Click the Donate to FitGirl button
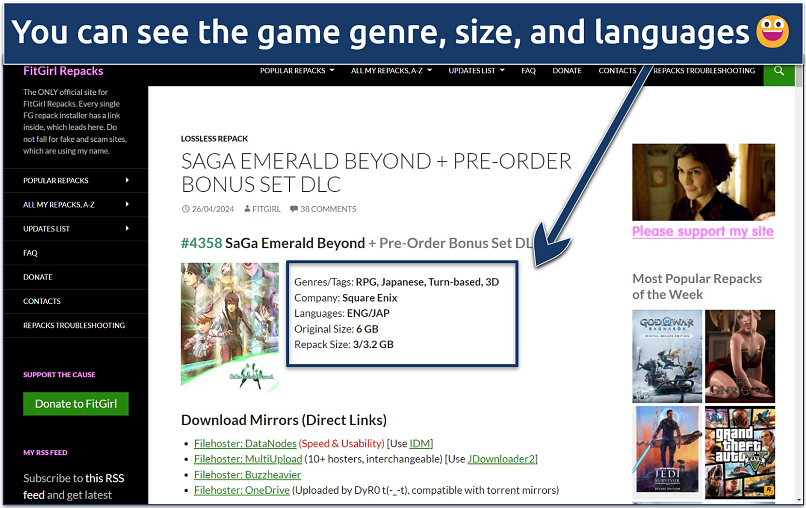 point(76,404)
